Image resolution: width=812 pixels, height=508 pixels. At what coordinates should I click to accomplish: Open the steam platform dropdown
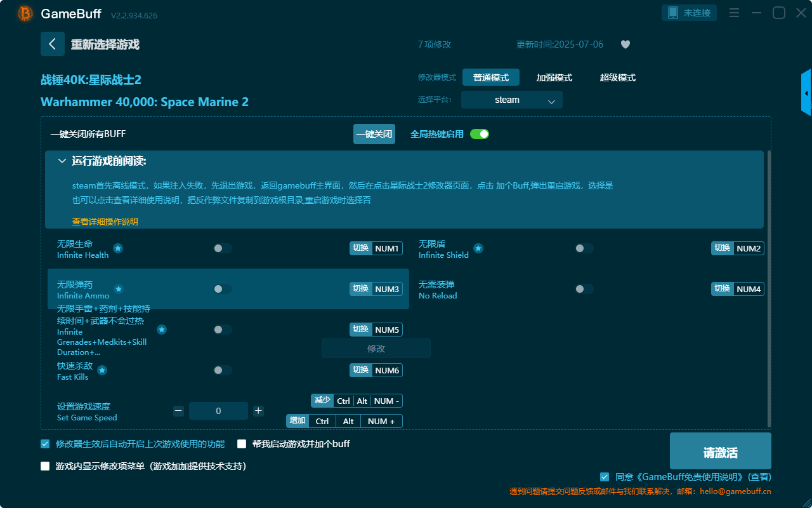(511, 100)
